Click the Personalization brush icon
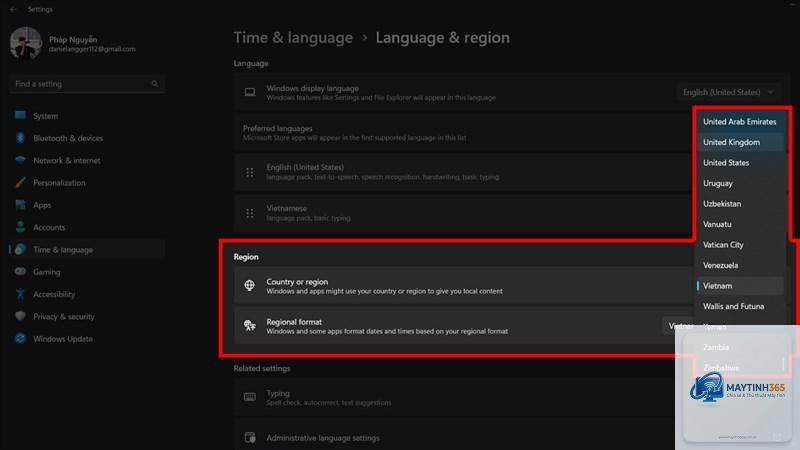This screenshot has width=800, height=450. [x=20, y=182]
